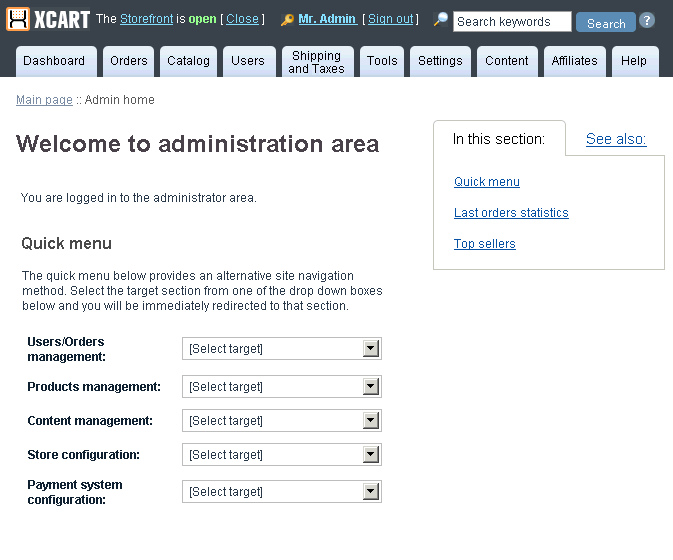Open Last orders statistics link
The image size is (673, 560).
pyautogui.click(x=511, y=212)
